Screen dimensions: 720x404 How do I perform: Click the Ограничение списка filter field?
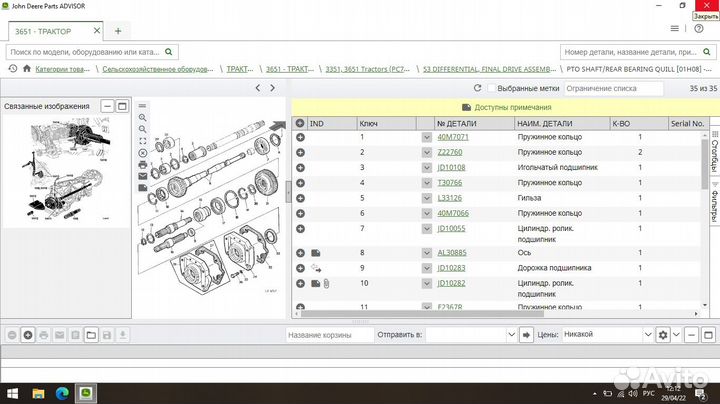[x=613, y=88]
